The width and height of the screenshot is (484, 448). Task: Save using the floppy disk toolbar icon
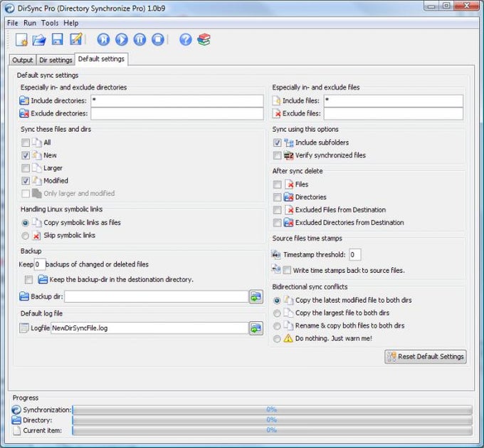coord(58,40)
